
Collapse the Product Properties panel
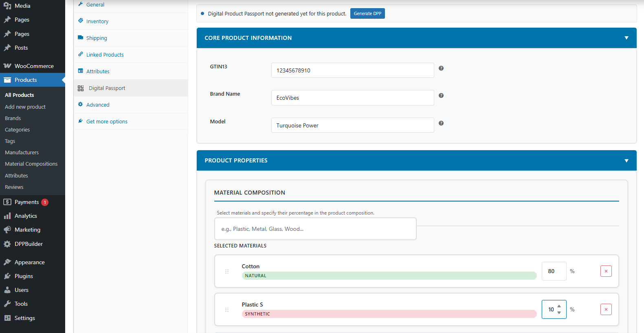626,161
